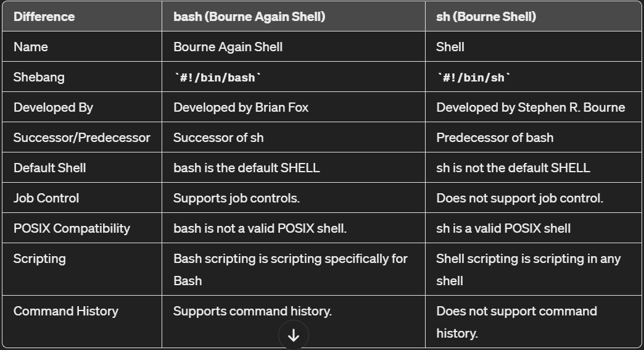Click "sh is not the default SHELL" text

[513, 168]
